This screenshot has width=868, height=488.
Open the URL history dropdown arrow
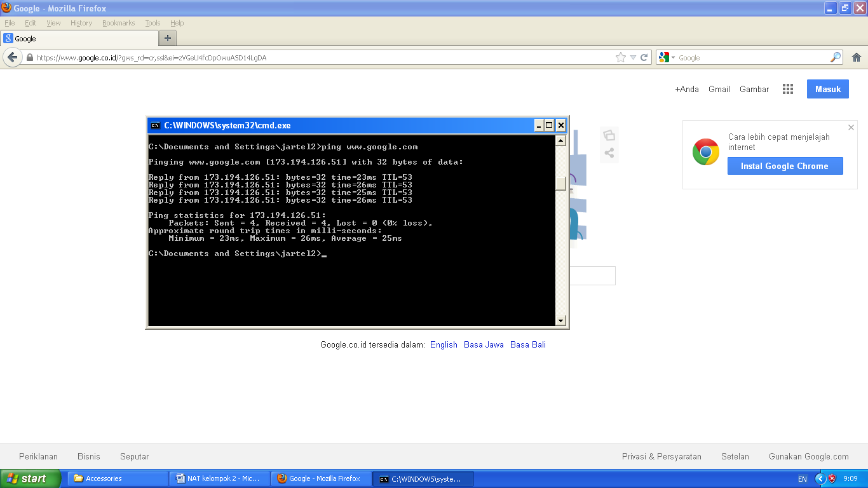(x=633, y=57)
